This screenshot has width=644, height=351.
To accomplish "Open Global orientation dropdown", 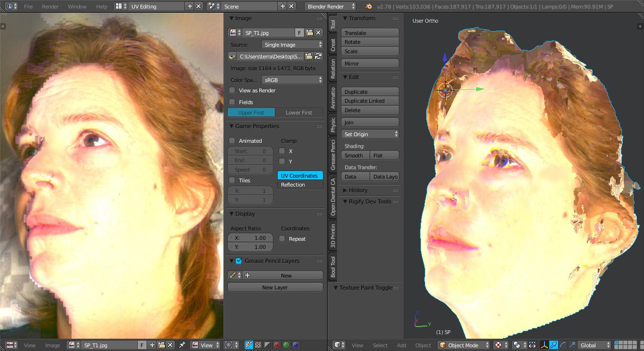I will [x=594, y=345].
